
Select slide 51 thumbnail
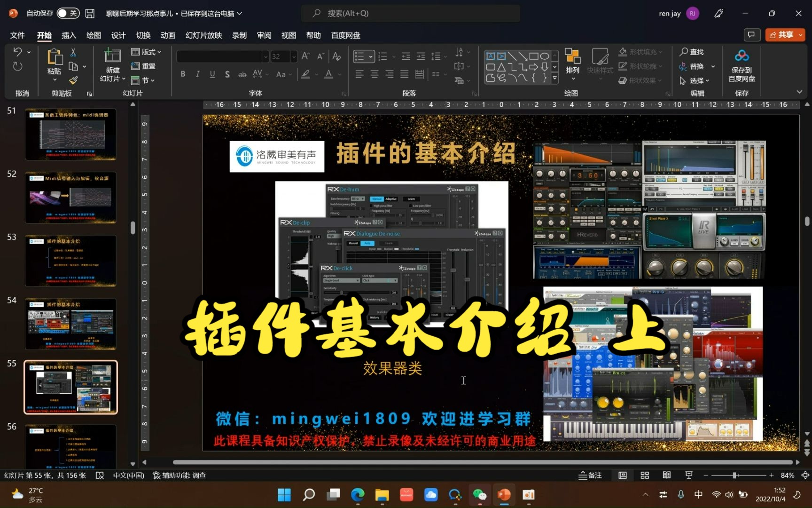[x=70, y=134]
